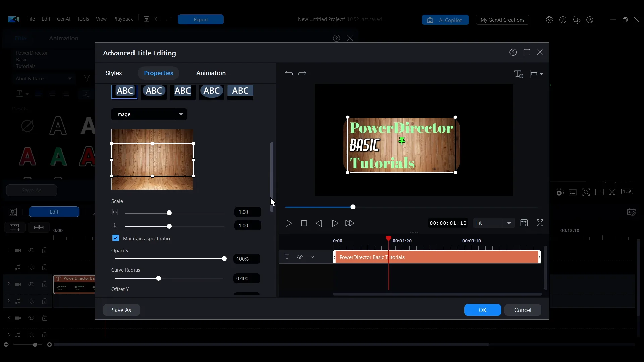Toggle visibility of the title track eye
The image size is (644, 362).
pyautogui.click(x=300, y=257)
